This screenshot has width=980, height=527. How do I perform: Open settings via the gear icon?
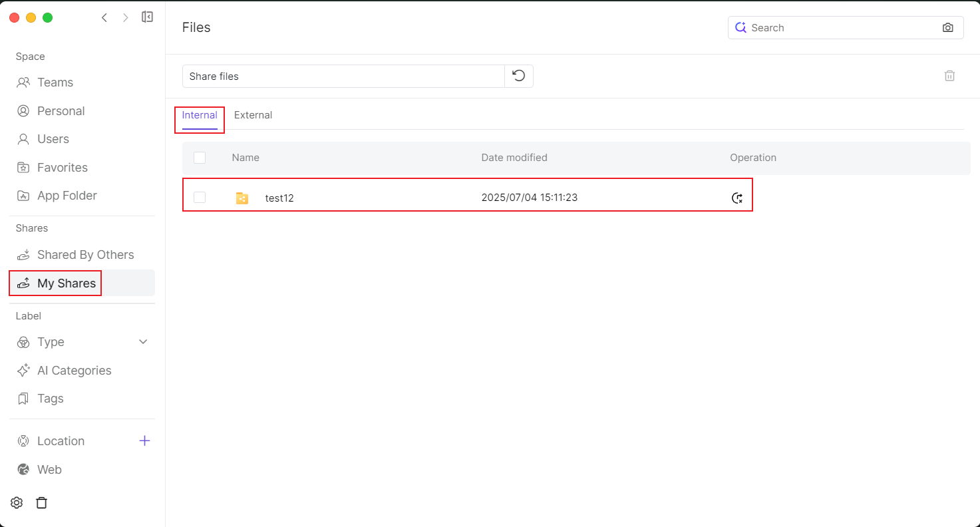(x=17, y=503)
